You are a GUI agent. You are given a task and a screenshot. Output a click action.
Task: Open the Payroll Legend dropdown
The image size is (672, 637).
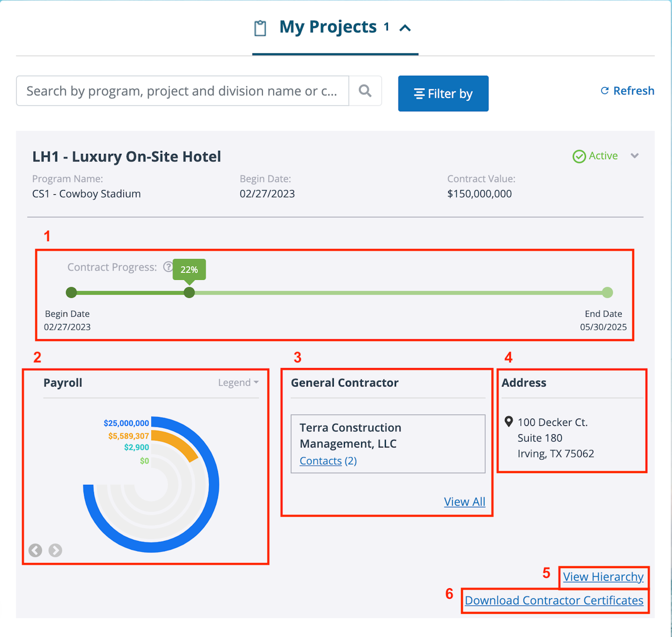click(238, 383)
